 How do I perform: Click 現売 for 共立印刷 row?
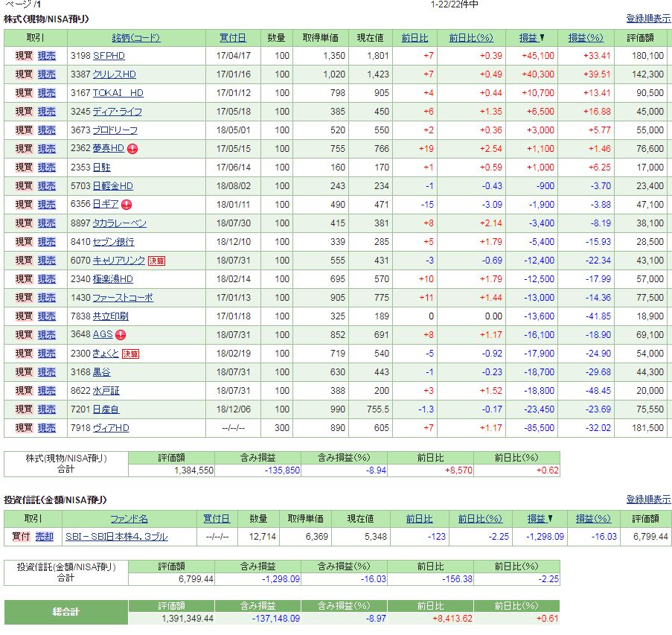pyautogui.click(x=47, y=316)
